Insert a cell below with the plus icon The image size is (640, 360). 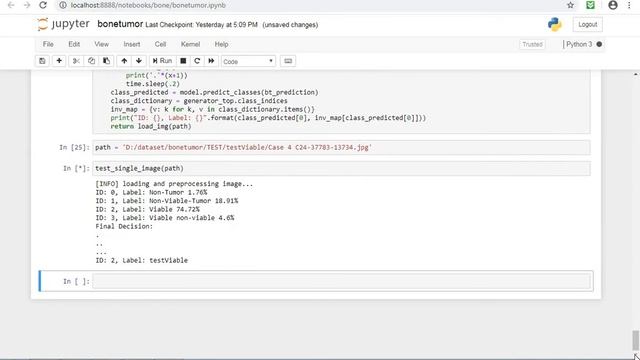[x=59, y=61]
